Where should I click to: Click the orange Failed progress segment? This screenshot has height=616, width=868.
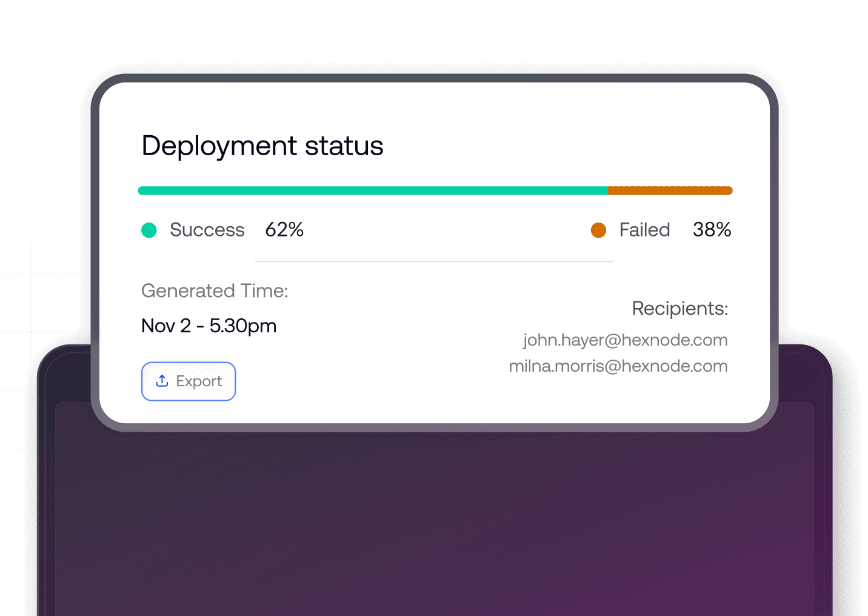[670, 190]
